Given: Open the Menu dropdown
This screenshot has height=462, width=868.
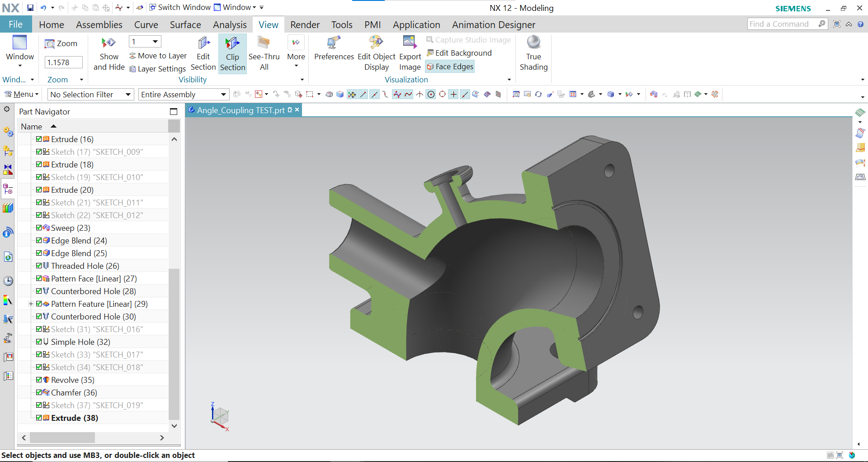Looking at the screenshot, I should [x=22, y=94].
